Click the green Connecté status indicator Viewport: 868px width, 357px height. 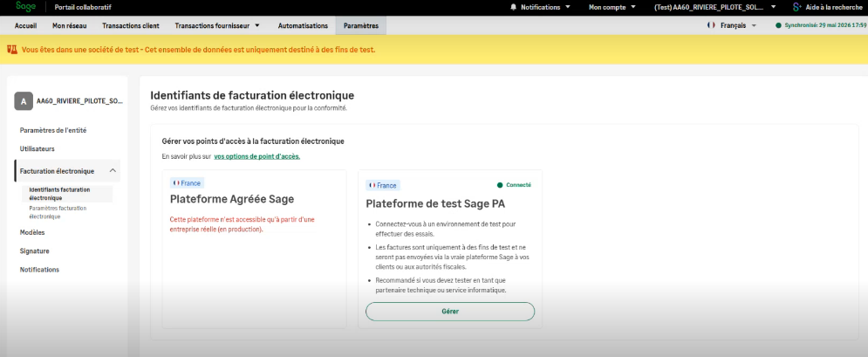point(515,185)
